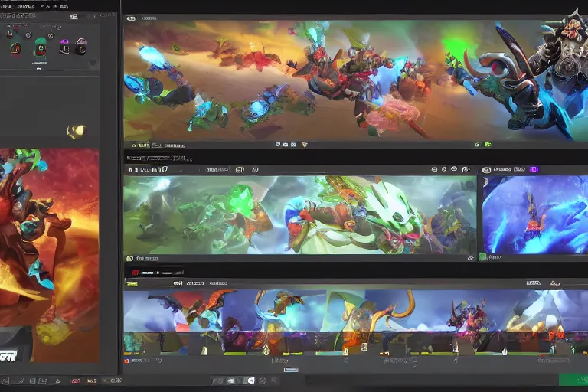This screenshot has height=392, width=588.
Task: Click the cloud icon below the top viewer
Action: (134, 145)
